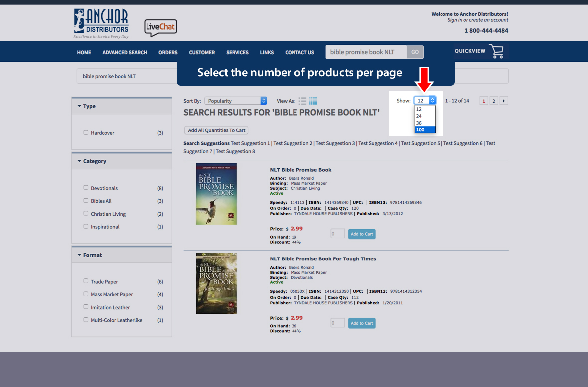Click Add All Quantities To Cart
Image resolution: width=588 pixels, height=387 pixels.
(216, 130)
